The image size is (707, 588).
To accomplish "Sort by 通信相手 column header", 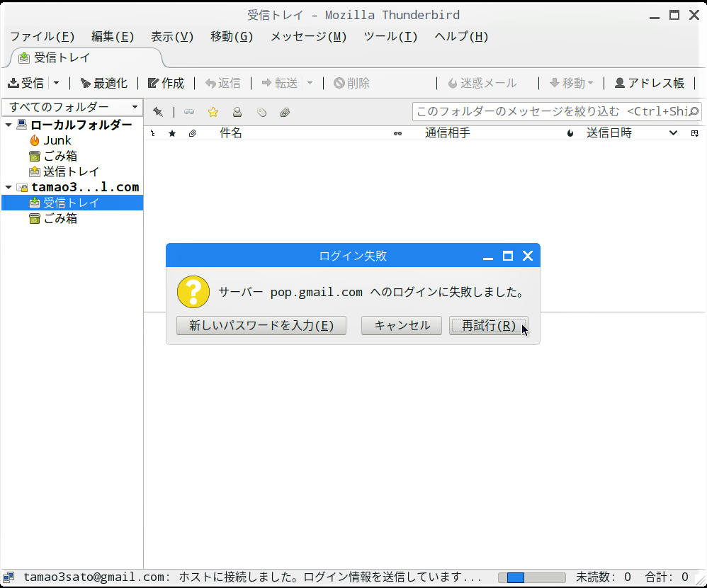I will 448,133.
